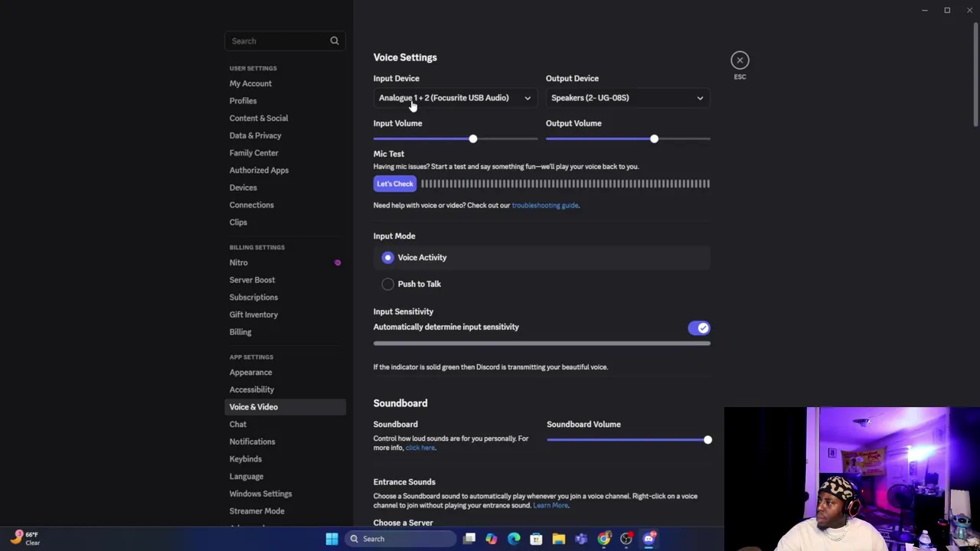Close settings with the ESC circle button
The width and height of the screenshot is (980, 551).
click(x=740, y=60)
